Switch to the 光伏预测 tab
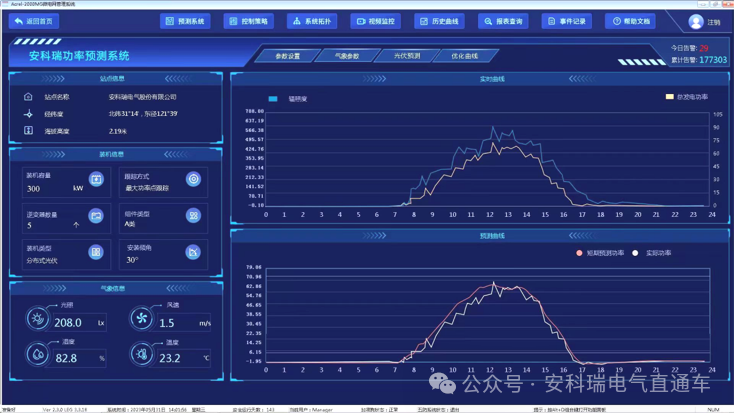 click(407, 56)
